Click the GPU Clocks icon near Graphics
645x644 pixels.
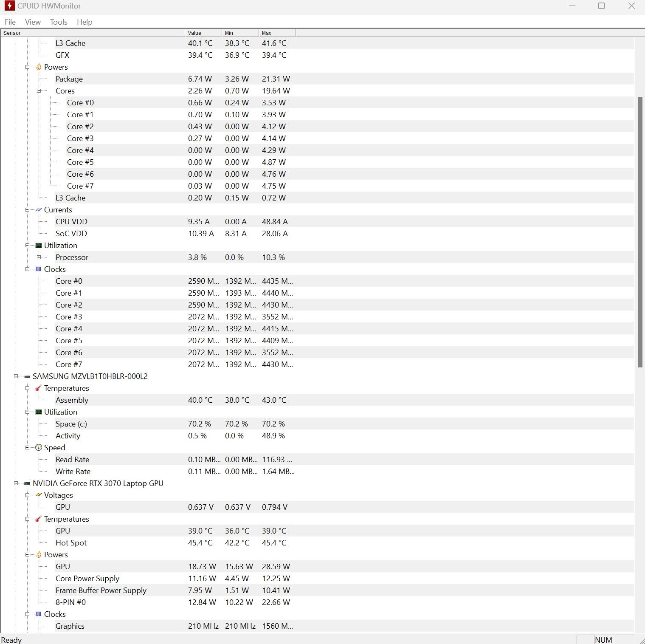[39, 614]
